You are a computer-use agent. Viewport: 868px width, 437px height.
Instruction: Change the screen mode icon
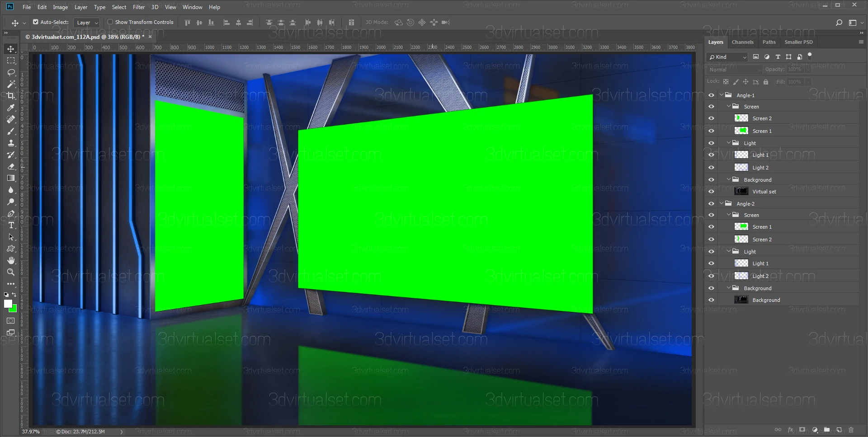point(11,333)
